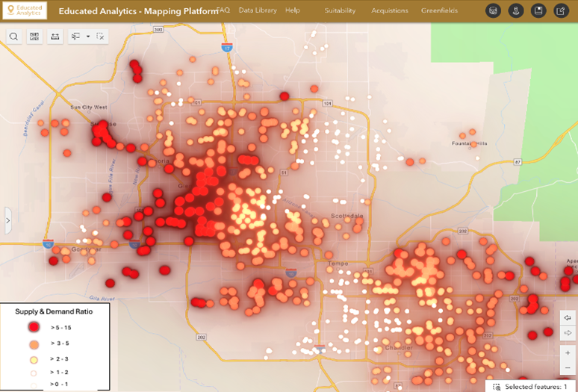
Task: Switch to the Greenfields tab
Action: coord(441,11)
